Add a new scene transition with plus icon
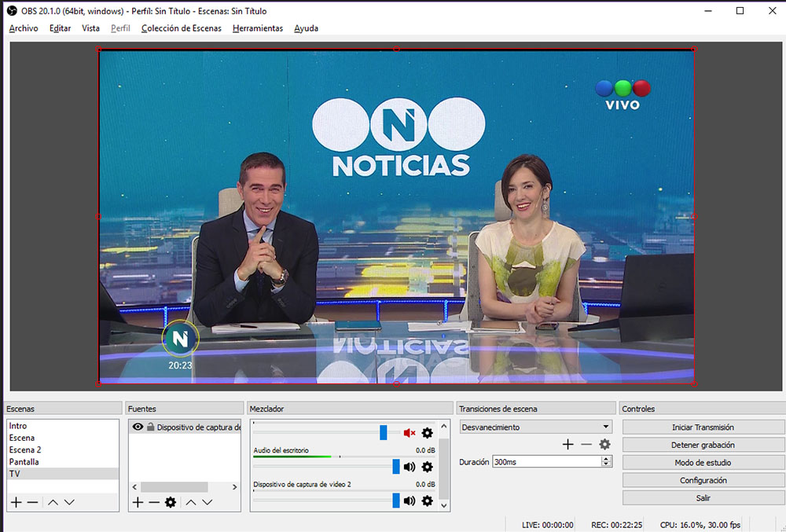The height and width of the screenshot is (532, 786). pyautogui.click(x=567, y=444)
